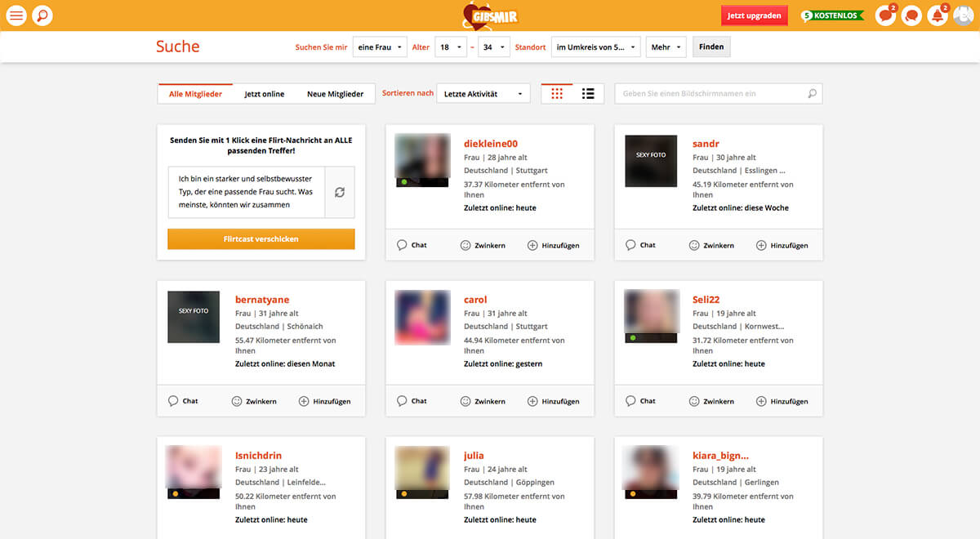Start Chat with bernatyane
The height and width of the screenshot is (539, 980).
coord(183,401)
